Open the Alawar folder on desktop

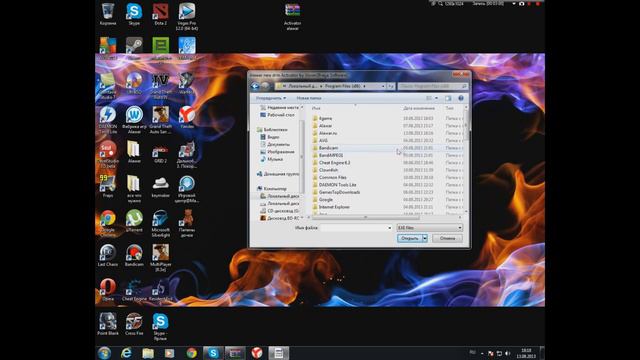pyautogui.click(x=134, y=152)
